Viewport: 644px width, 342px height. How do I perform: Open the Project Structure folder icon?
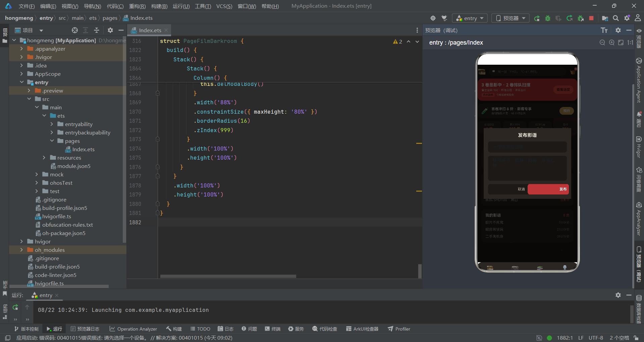click(605, 18)
